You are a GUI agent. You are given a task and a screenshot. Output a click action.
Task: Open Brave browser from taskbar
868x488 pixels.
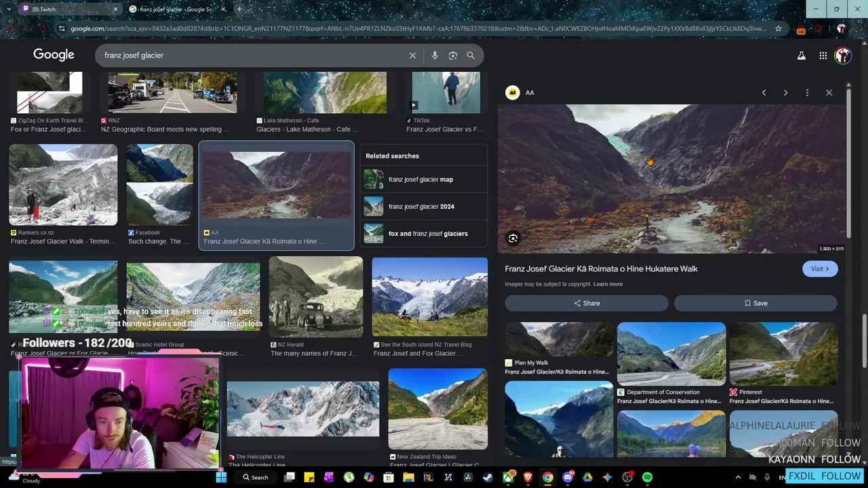tap(528, 477)
